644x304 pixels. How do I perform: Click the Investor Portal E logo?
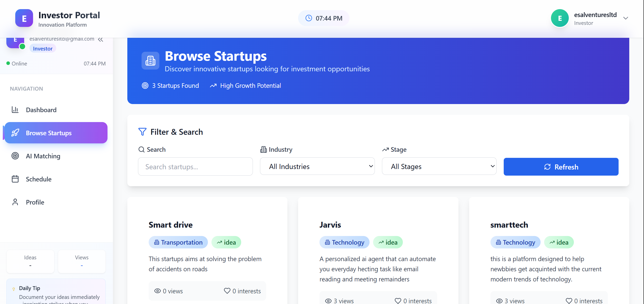coord(24,18)
